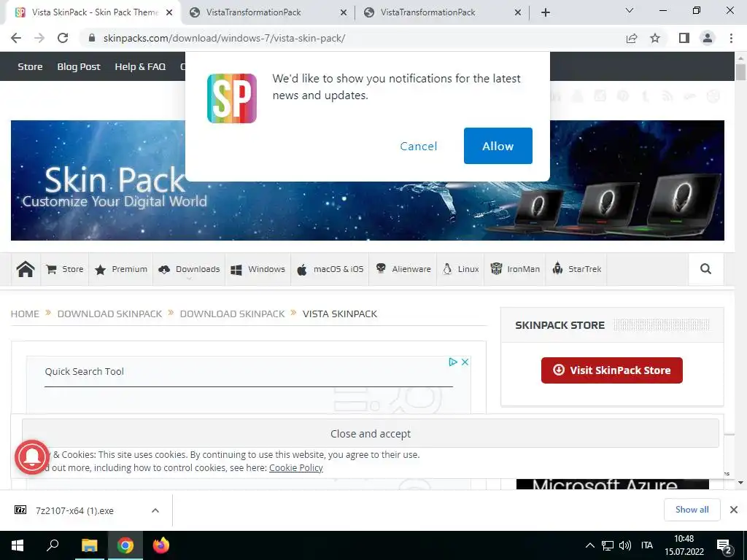Click second DOWNLOAD SKINPACK breadcrumb
Viewport: 747px width, 560px height.
click(232, 314)
